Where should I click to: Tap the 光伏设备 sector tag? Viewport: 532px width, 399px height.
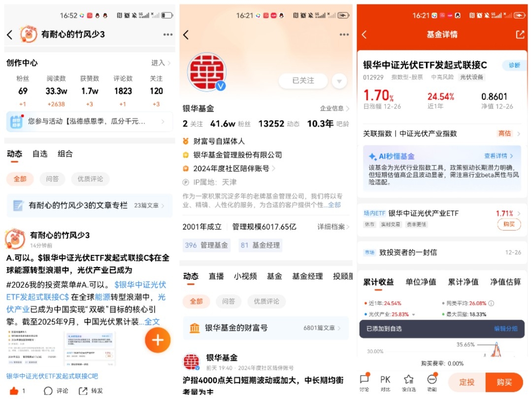point(471,77)
